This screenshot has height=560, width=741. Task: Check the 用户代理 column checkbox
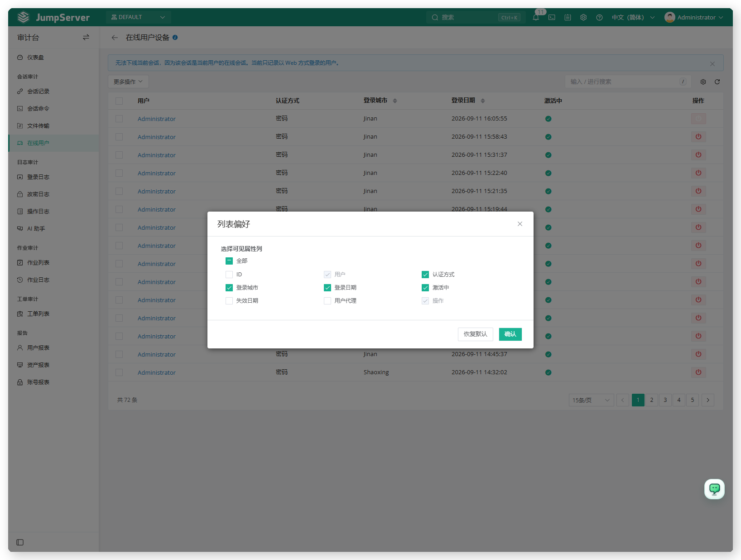pos(327,301)
